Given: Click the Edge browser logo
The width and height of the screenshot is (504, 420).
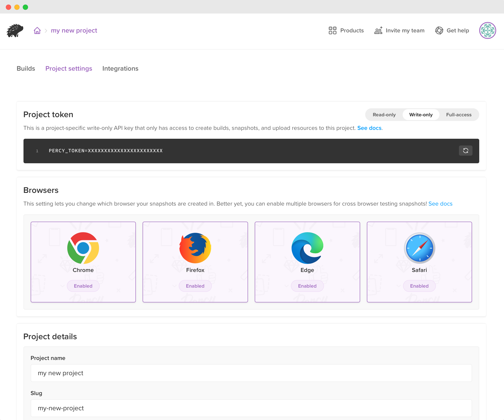Looking at the screenshot, I should [307, 248].
